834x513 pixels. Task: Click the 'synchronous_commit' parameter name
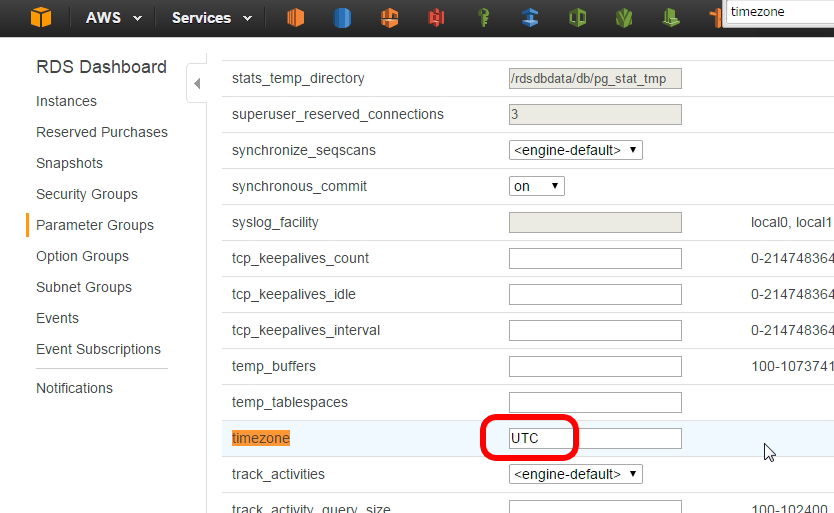(299, 186)
